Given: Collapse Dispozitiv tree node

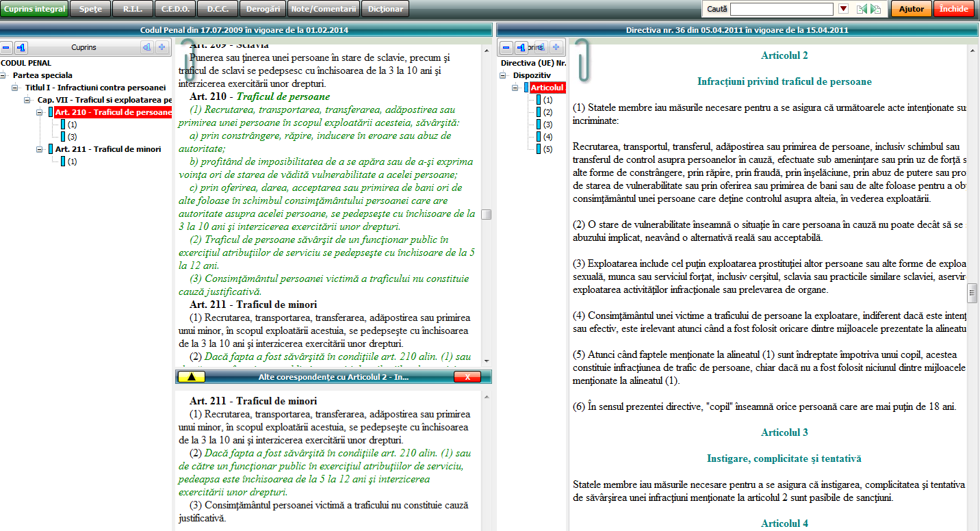Looking at the screenshot, I should [504, 75].
